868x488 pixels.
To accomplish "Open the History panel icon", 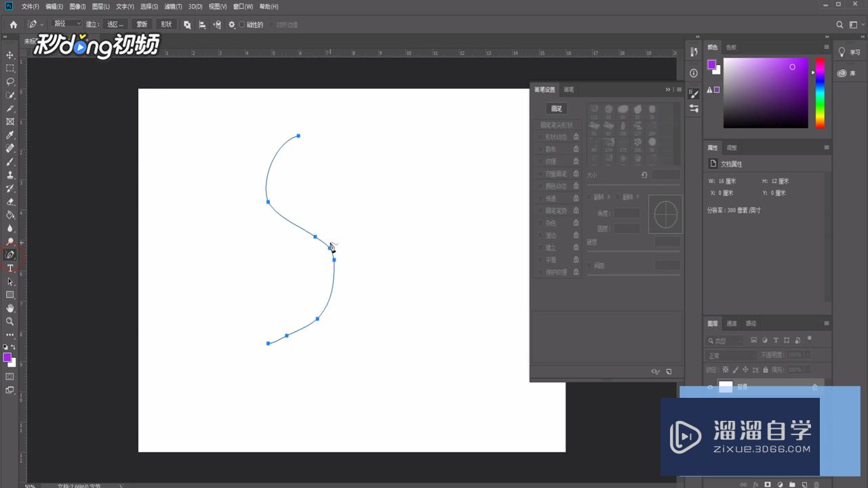I will (694, 52).
